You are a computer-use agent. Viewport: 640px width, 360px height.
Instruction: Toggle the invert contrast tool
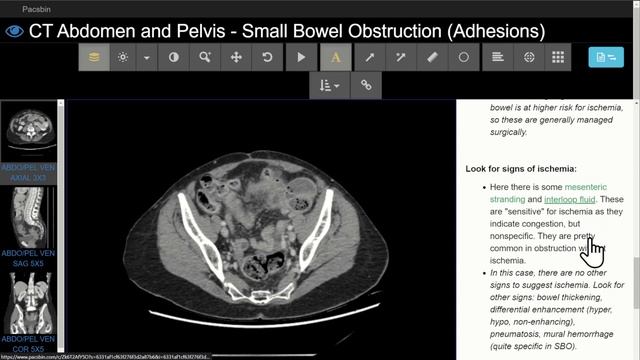coord(173,57)
